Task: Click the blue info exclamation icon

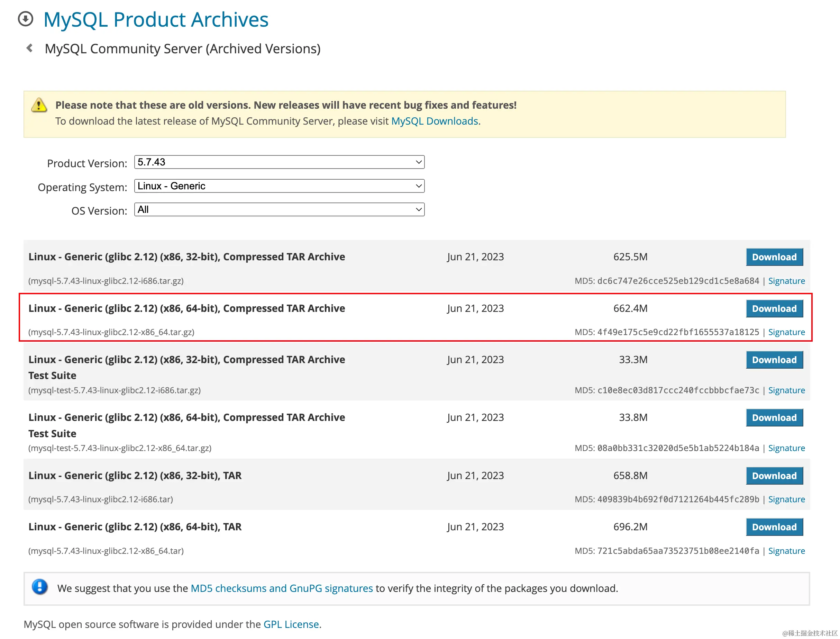Action: [x=39, y=587]
